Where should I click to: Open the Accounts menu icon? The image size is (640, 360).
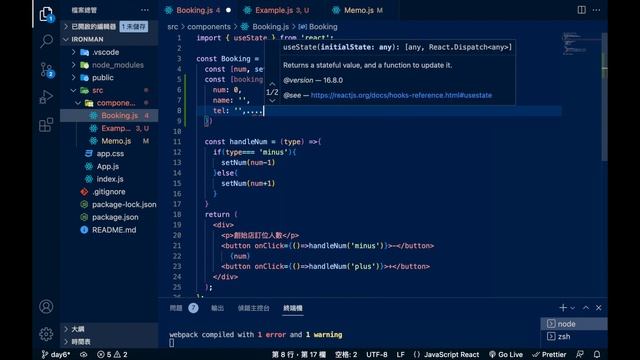pos(46,307)
